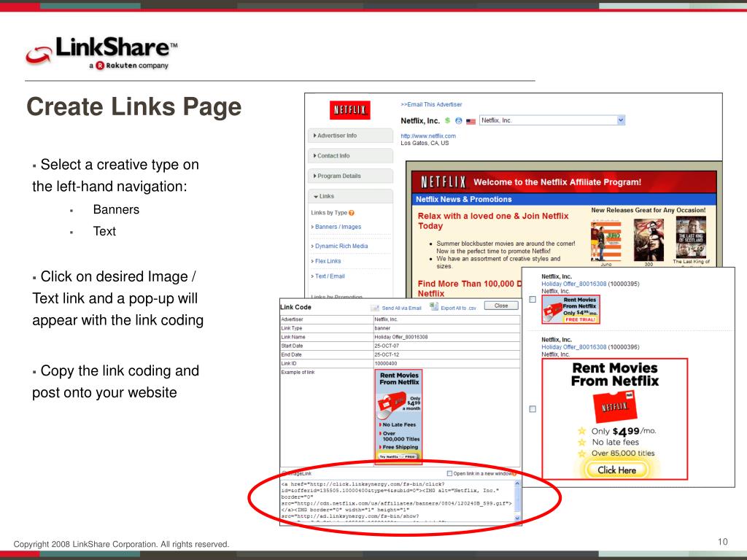Screen dimensions: 747x560
Task: Click the large Rent Movies From Netflix banner
Action: (615, 419)
